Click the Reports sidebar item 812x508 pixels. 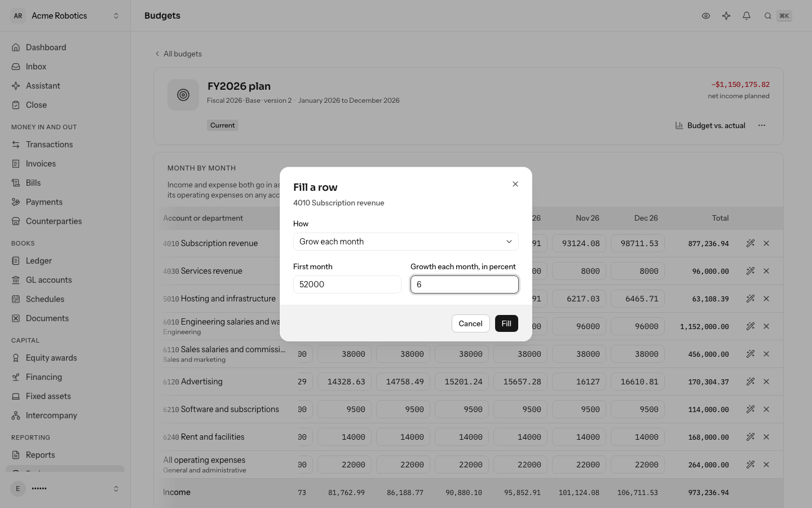pos(65,455)
